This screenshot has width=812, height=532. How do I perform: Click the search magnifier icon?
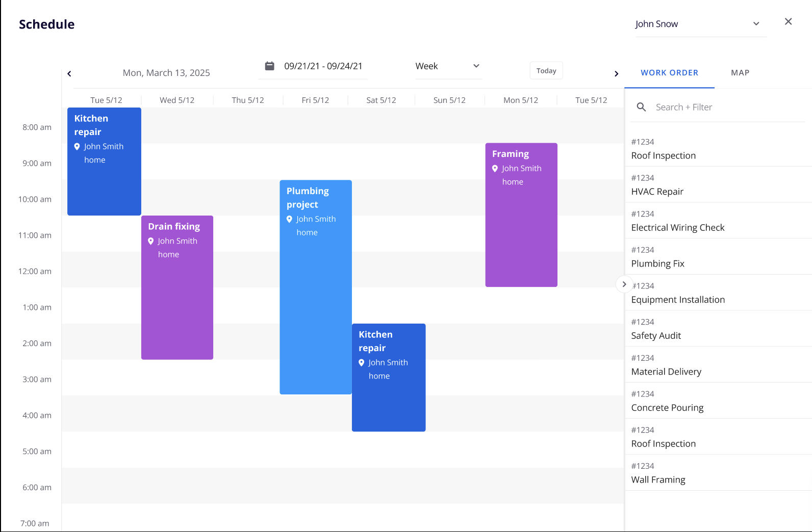pos(641,107)
